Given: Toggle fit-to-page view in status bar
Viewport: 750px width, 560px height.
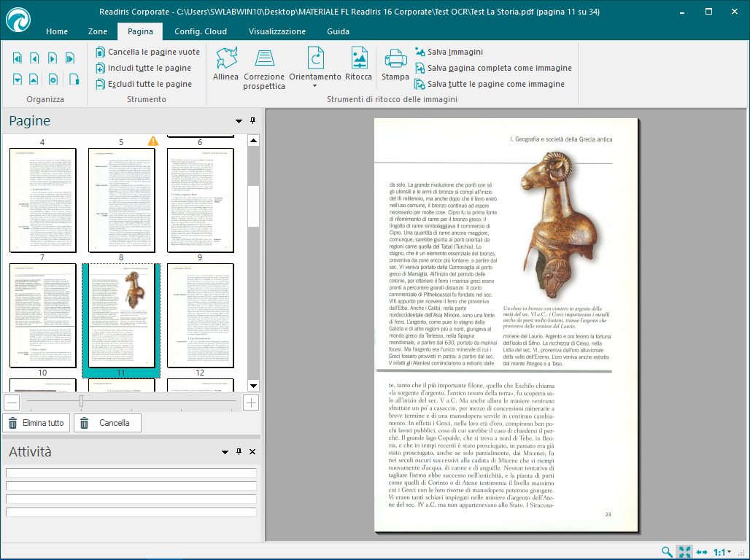Looking at the screenshot, I should tap(684, 552).
